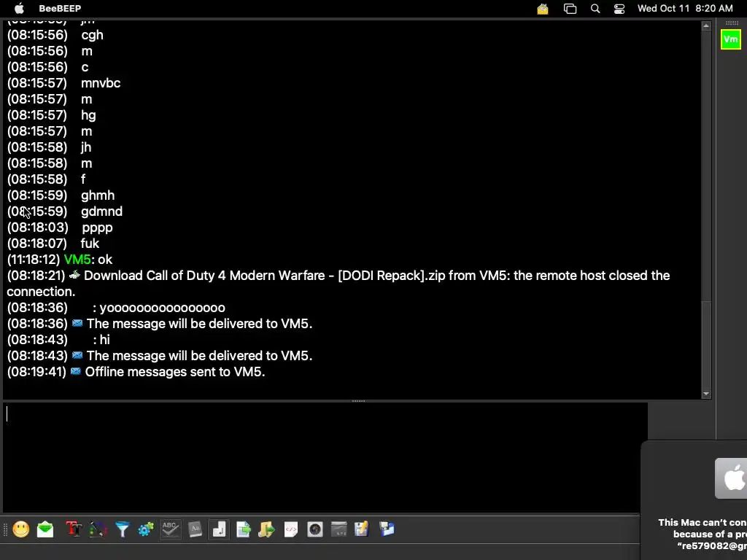Click the message line "pppp"
Viewport: 747px width, 560px height.
[97, 227]
